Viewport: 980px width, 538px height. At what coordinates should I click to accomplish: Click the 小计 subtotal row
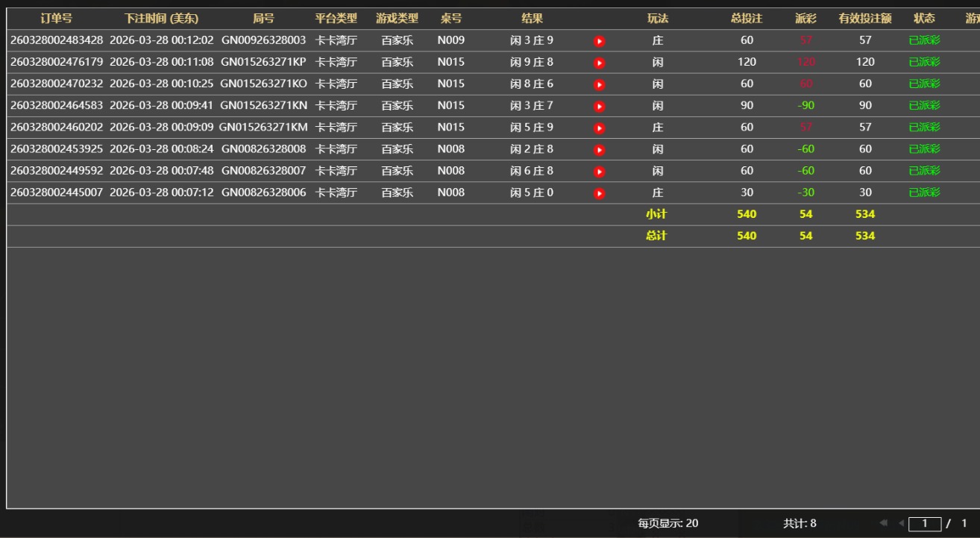tap(656, 213)
